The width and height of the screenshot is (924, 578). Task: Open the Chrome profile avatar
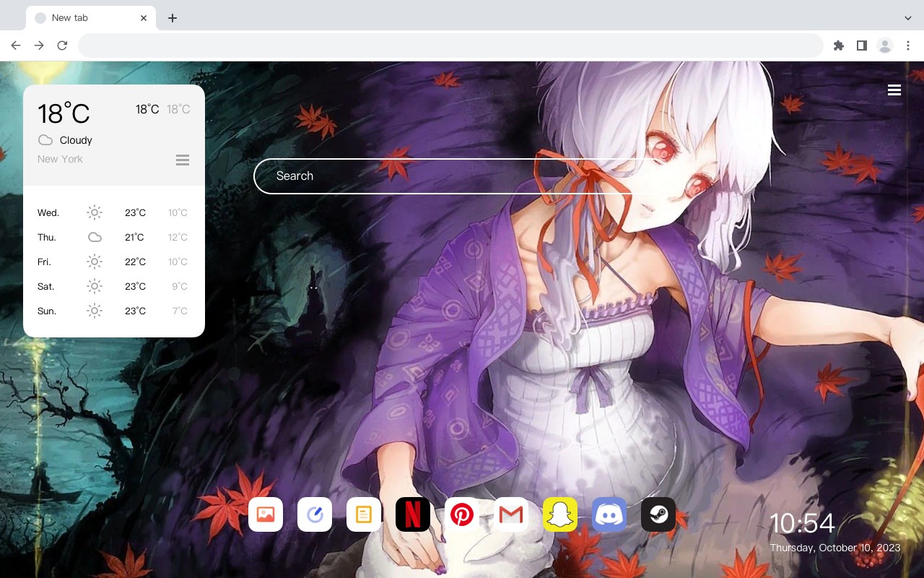pos(885,46)
